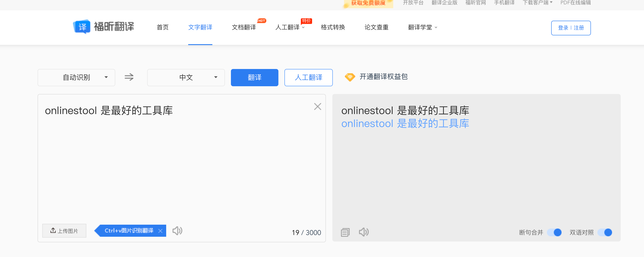
Task: Open the 文档翻译 tab
Action: [244, 27]
